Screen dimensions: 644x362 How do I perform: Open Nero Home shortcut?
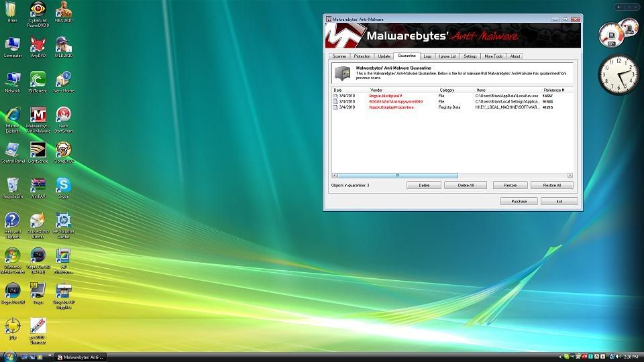coord(63,82)
